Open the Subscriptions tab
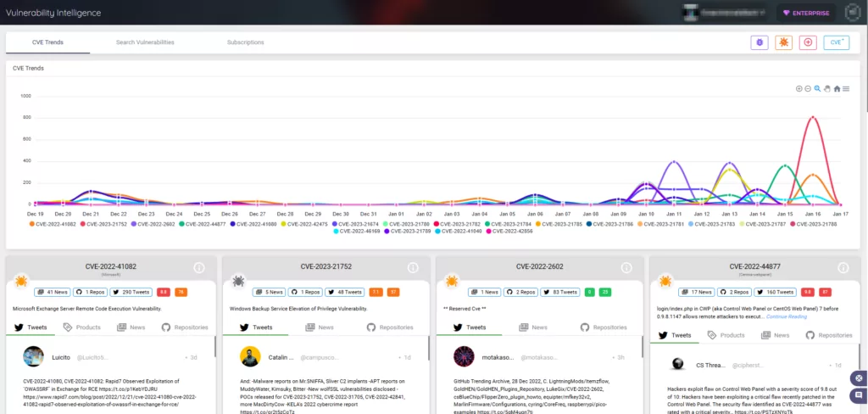Viewport: 868px width, 414px height. coord(245,42)
